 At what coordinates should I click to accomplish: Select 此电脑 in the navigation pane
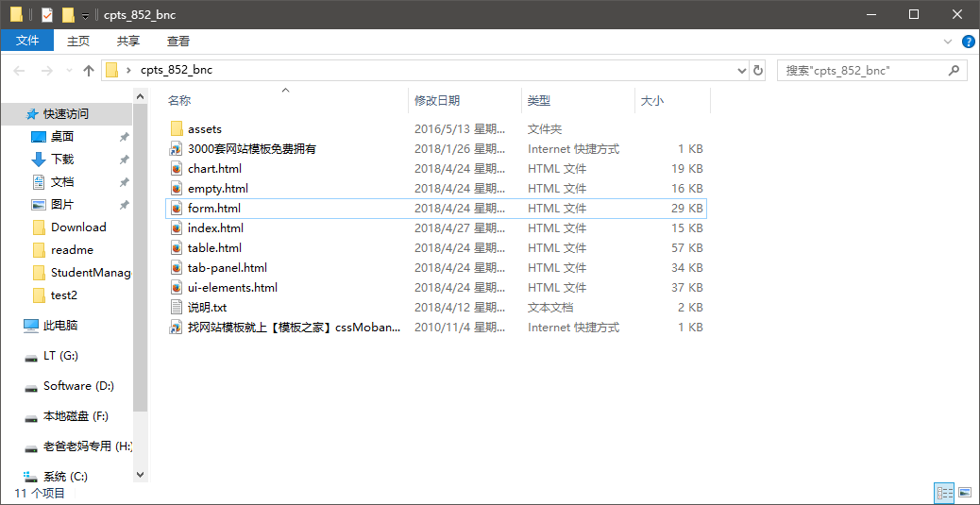coord(60,326)
